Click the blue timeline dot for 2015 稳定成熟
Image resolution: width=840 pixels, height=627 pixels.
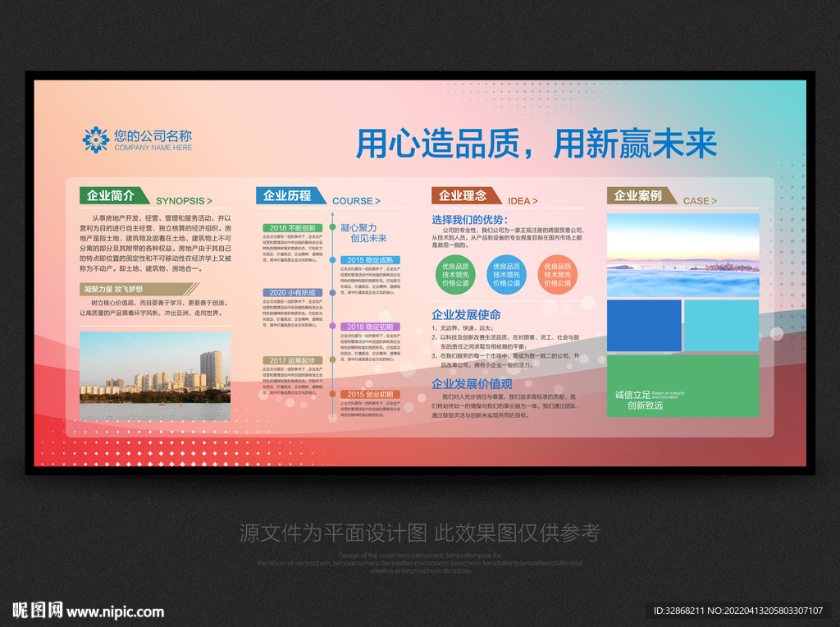331,260
